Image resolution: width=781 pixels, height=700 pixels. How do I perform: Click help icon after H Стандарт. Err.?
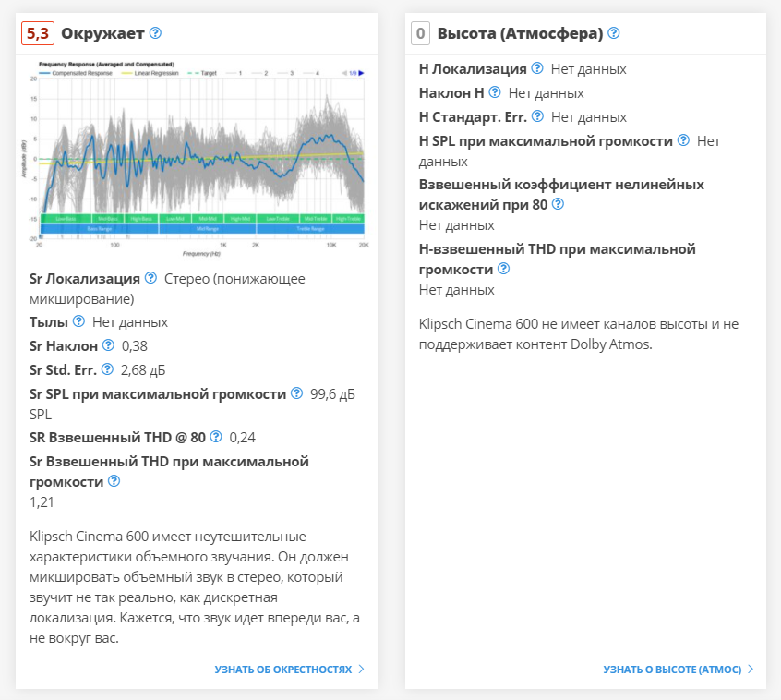tap(537, 116)
